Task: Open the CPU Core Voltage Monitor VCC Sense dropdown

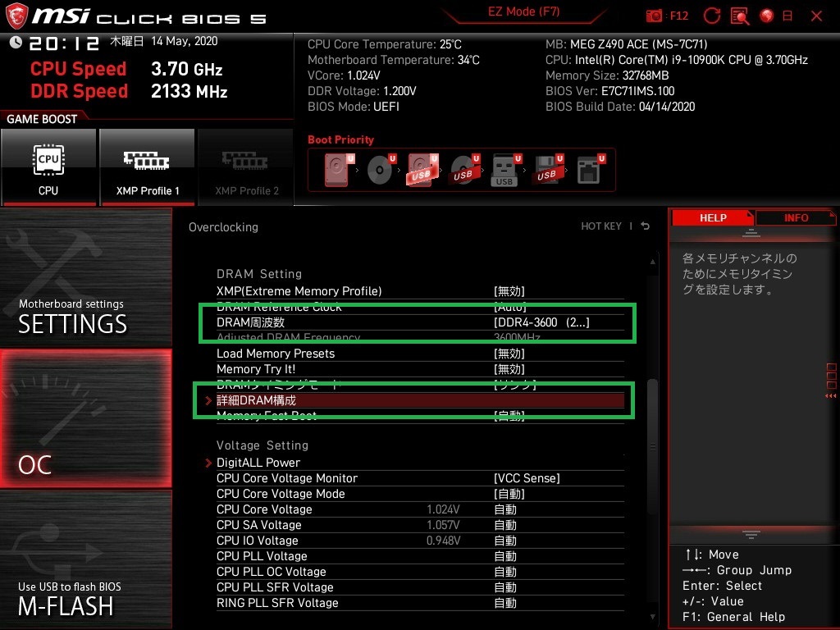Action: (527, 478)
